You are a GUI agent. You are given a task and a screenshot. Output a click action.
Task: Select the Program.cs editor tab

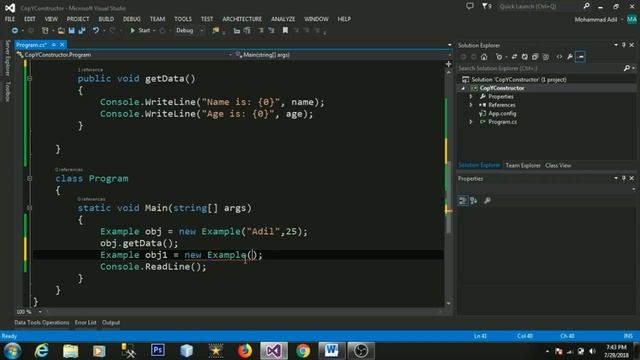[x=32, y=45]
